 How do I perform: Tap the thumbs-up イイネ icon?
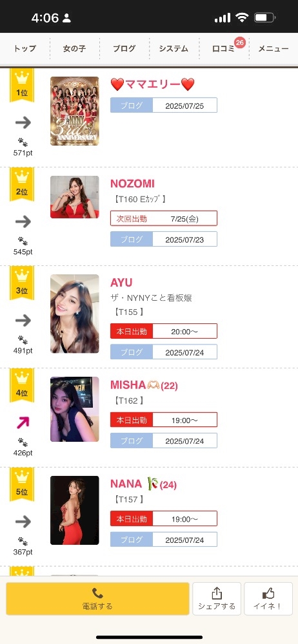click(x=268, y=594)
